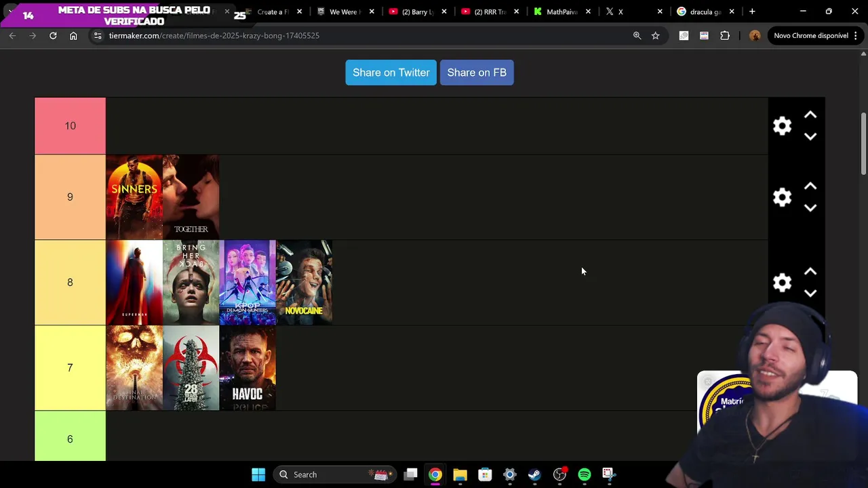Open settings gear for tier 10
The width and height of the screenshot is (868, 488).
click(782, 126)
